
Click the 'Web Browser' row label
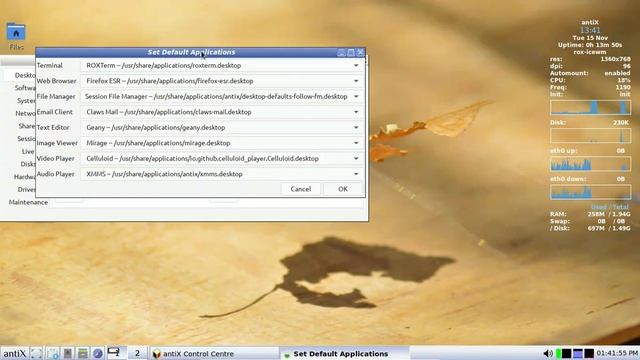[x=56, y=81]
